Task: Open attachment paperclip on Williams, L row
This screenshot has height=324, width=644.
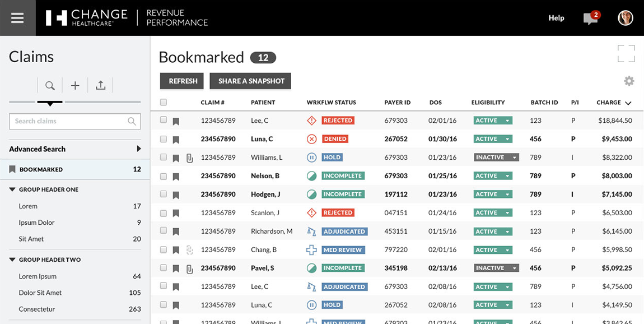Action: click(189, 158)
